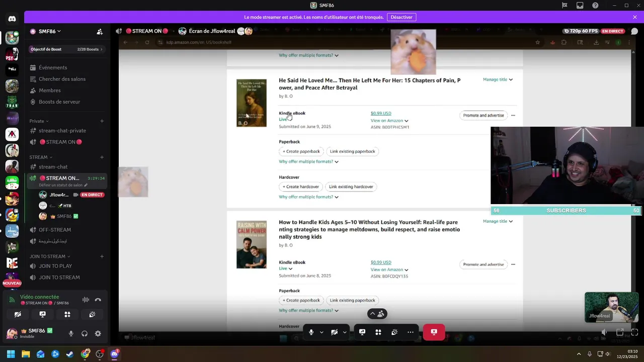Image resolution: width=644 pixels, height=362 pixels.
Task: Open voice channel chat speaker icon in header
Action: point(119,31)
